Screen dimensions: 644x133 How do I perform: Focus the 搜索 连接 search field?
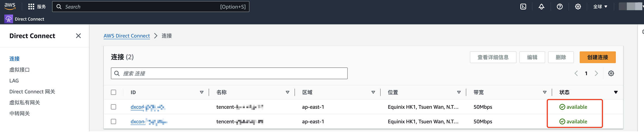(232, 73)
